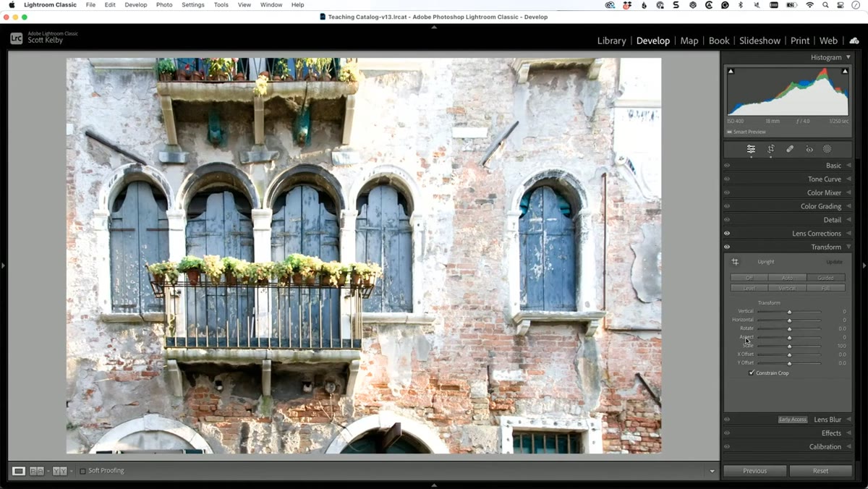Switch to Before/After side-by-side view
Viewport: 868px width, 489px height.
pyautogui.click(x=36, y=471)
